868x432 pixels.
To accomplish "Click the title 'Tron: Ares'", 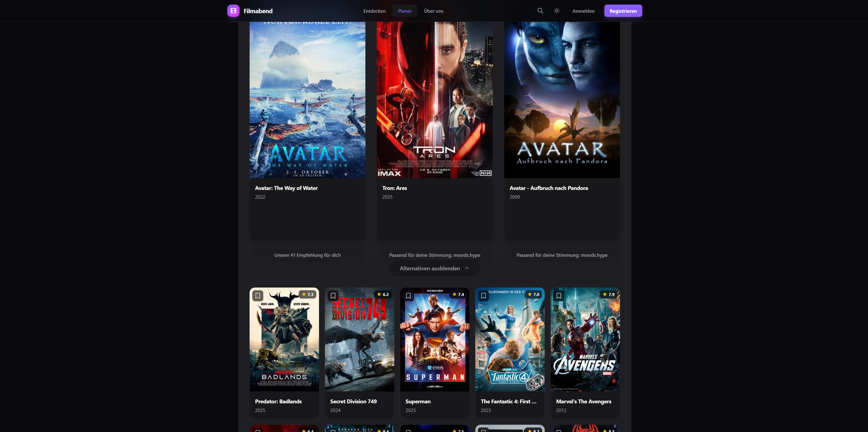I will (x=395, y=188).
